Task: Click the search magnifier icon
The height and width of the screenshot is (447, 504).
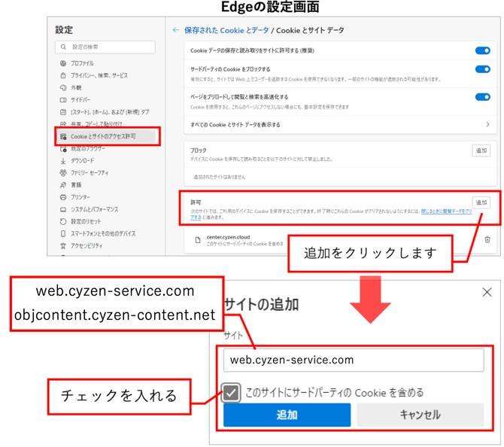Action: click(63, 47)
